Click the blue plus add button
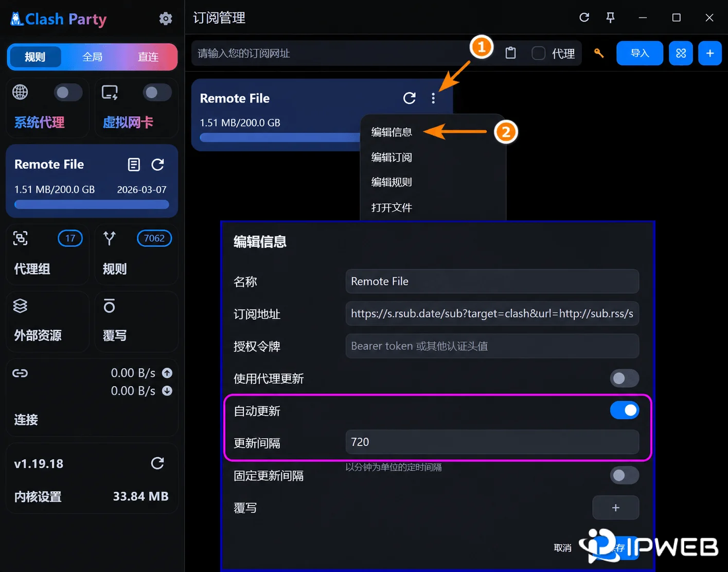Viewport: 728px width, 572px height. coord(710,53)
